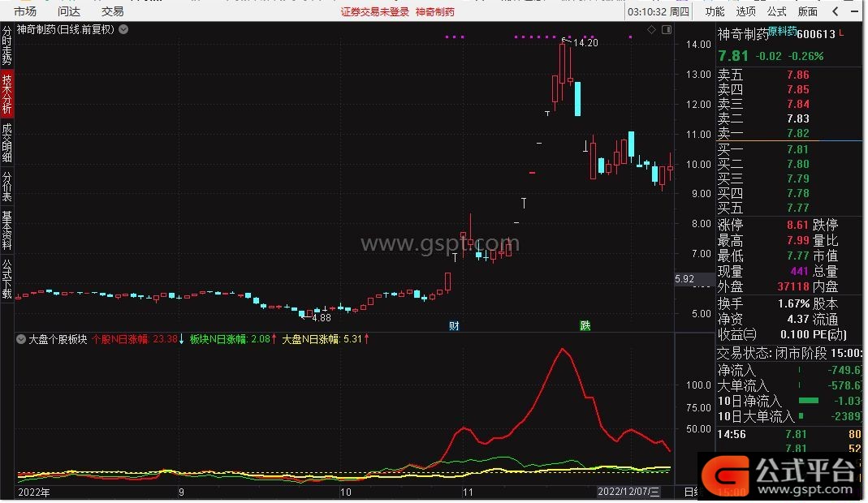
Task: Click the 10日净流入 row
Action: tap(789, 401)
